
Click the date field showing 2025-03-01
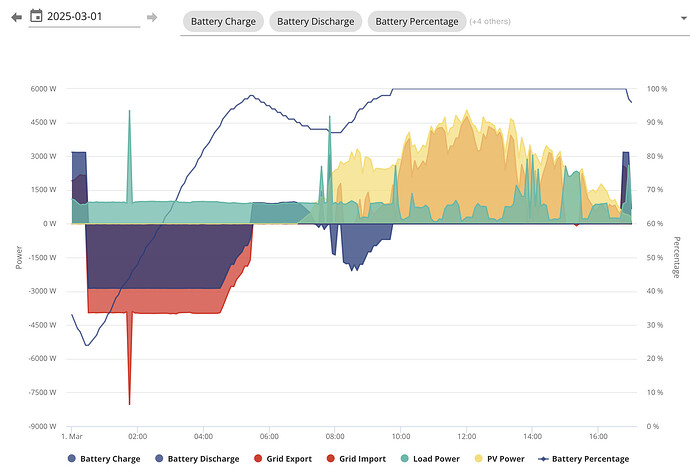84,17
